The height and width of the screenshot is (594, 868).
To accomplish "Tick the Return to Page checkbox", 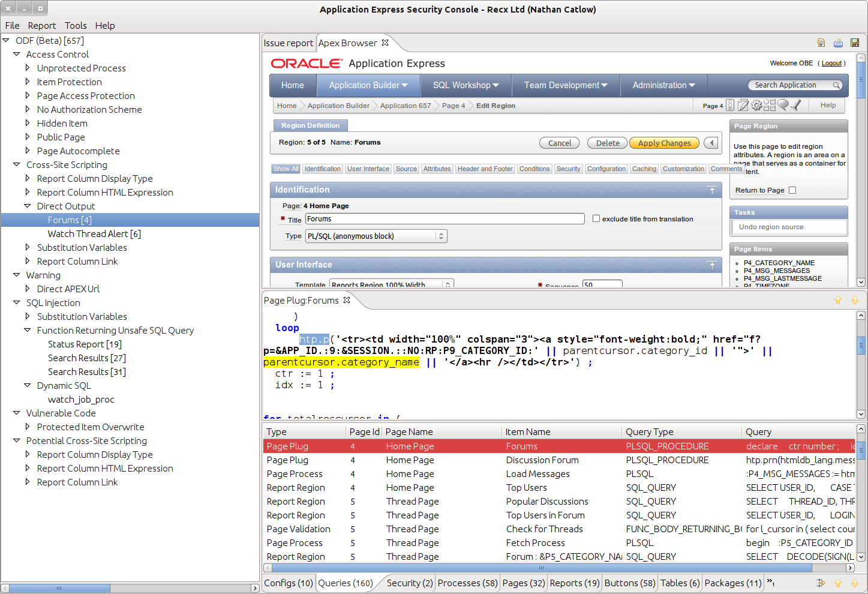I will [792, 190].
